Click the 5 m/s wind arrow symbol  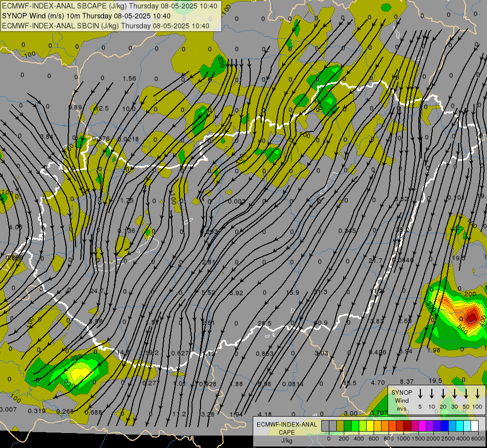[x=420, y=394]
